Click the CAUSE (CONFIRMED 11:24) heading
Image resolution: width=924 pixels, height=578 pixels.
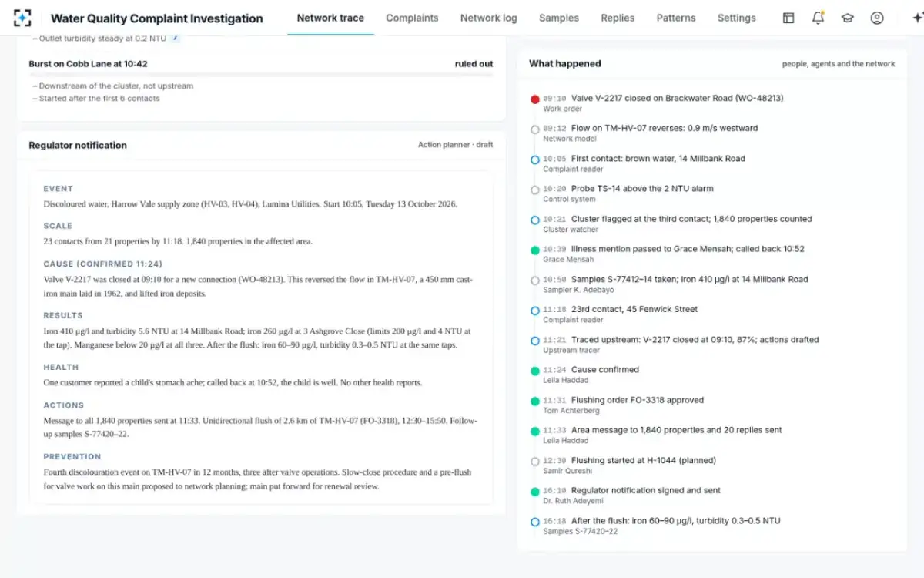pyautogui.click(x=103, y=264)
